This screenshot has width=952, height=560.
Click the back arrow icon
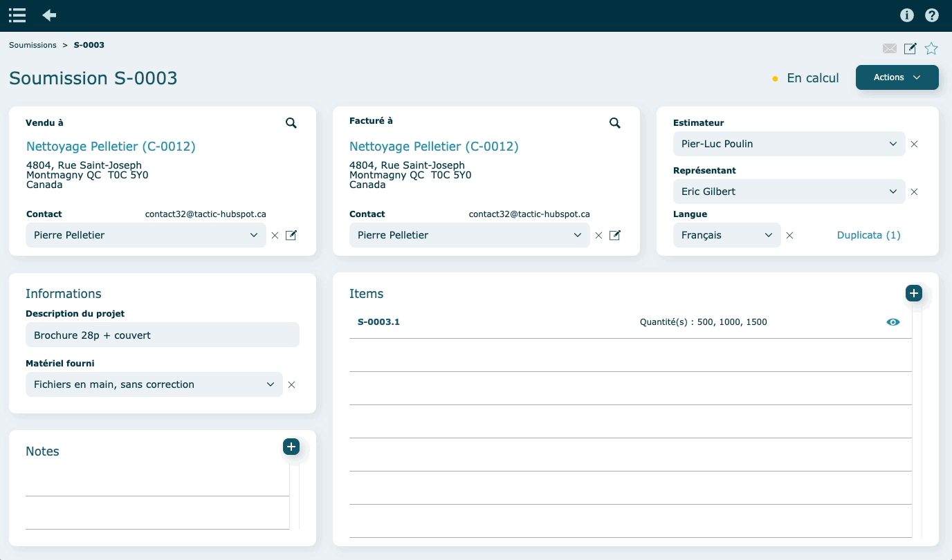tap(49, 15)
